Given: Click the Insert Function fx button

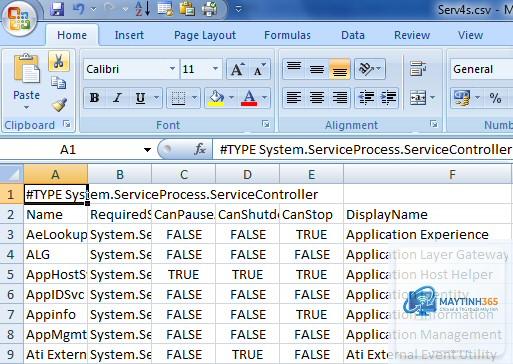Looking at the screenshot, I should click(x=200, y=150).
